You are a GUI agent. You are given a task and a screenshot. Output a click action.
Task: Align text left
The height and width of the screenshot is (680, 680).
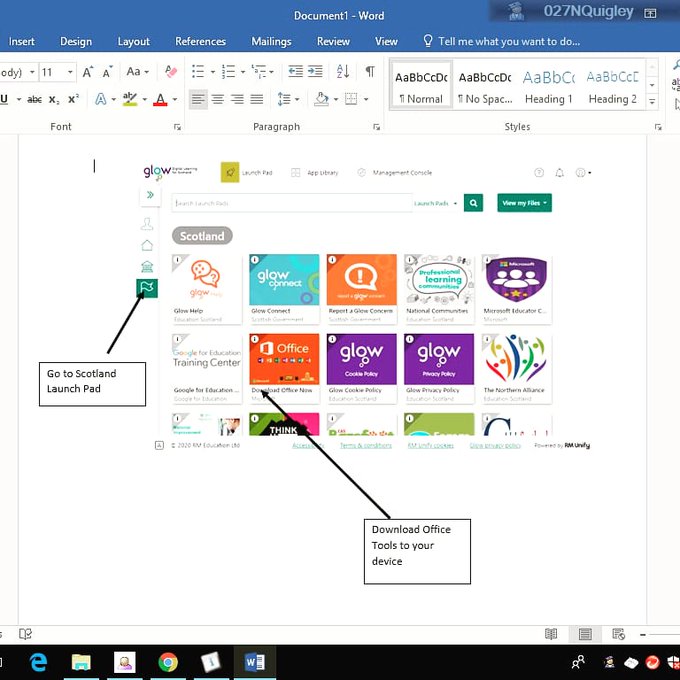[x=198, y=99]
